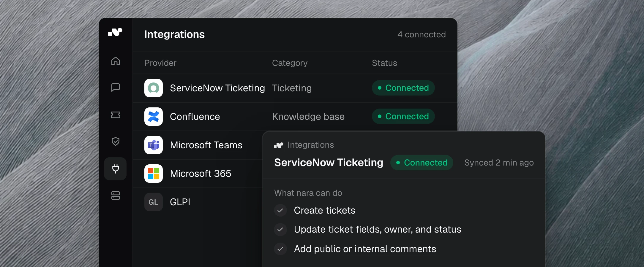Open the Microsoft Teams row name
644x267 pixels.
tap(206, 145)
